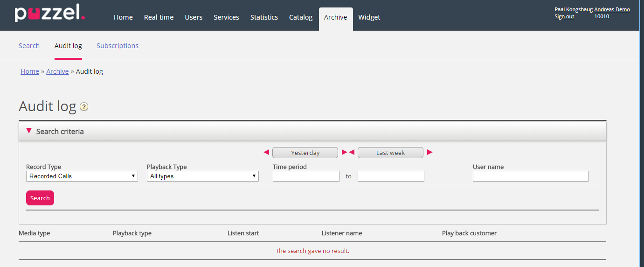Select the Yesterday time period button
Image resolution: width=644 pixels, height=267 pixels.
(305, 153)
